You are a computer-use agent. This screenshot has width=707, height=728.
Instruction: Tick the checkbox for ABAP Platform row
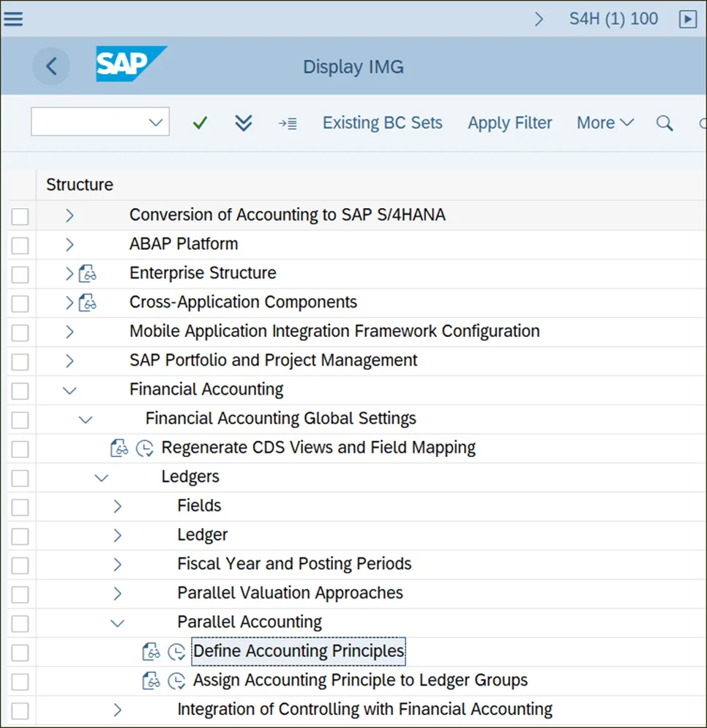20,245
